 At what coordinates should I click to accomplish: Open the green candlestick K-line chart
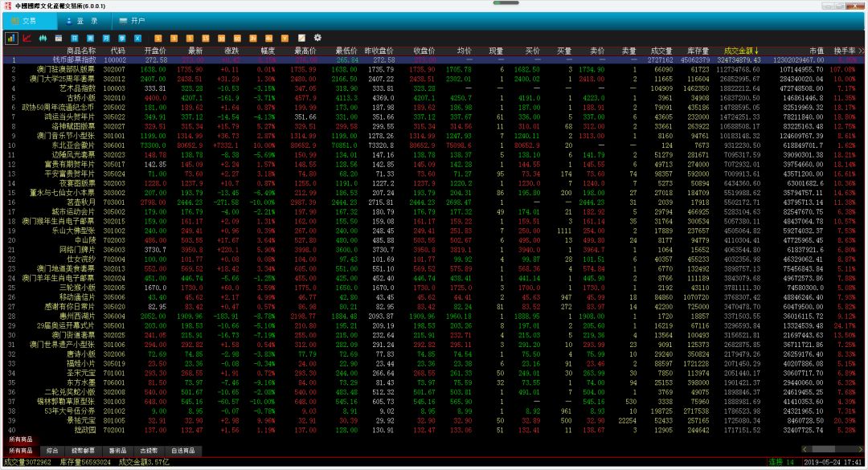tap(43, 39)
